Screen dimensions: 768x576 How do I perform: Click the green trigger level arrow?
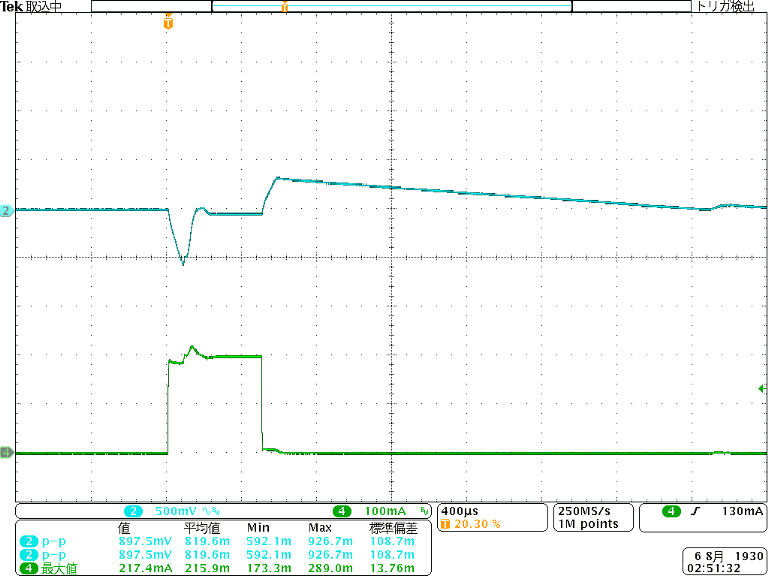762,388
